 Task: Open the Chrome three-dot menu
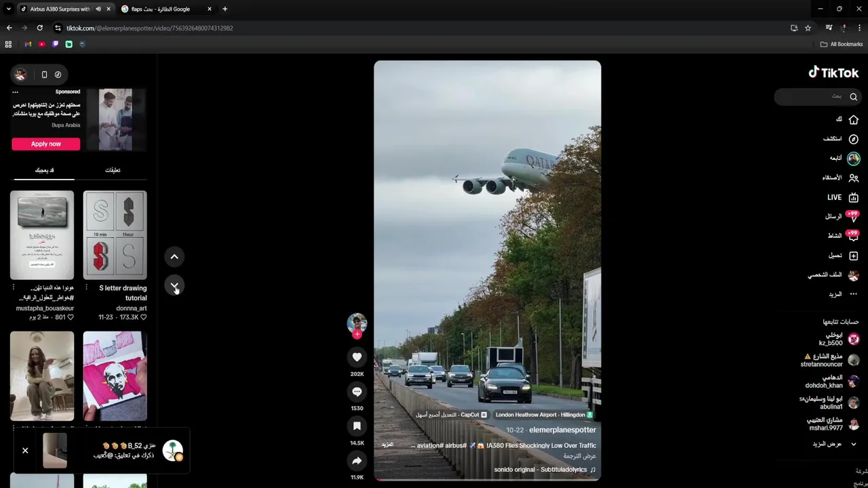860,28
